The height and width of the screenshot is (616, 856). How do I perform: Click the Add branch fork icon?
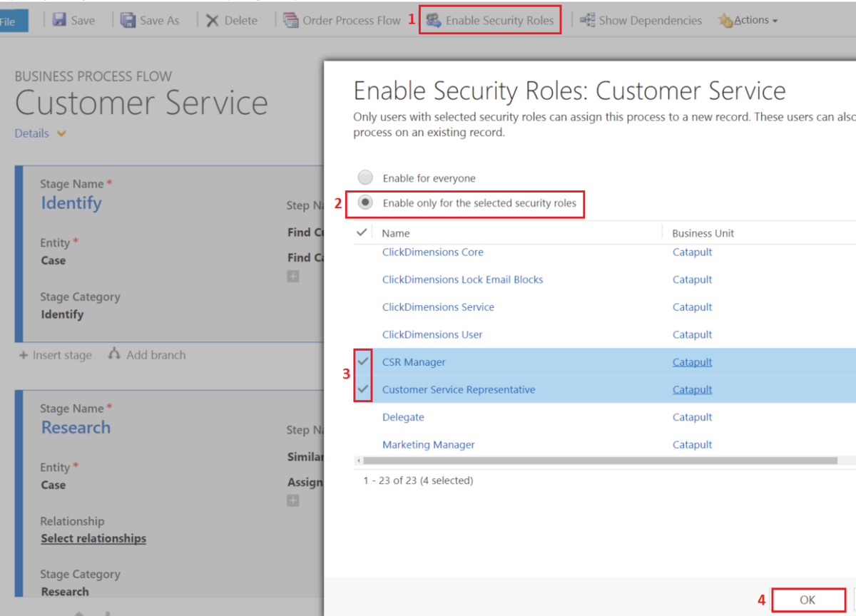(114, 354)
